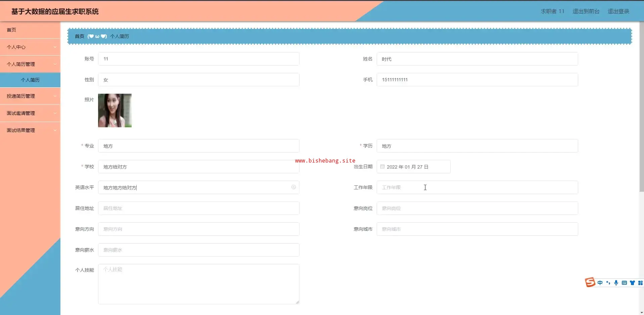
Task: Clear the 英语水平 field with its clear icon
Action: pyautogui.click(x=293, y=187)
